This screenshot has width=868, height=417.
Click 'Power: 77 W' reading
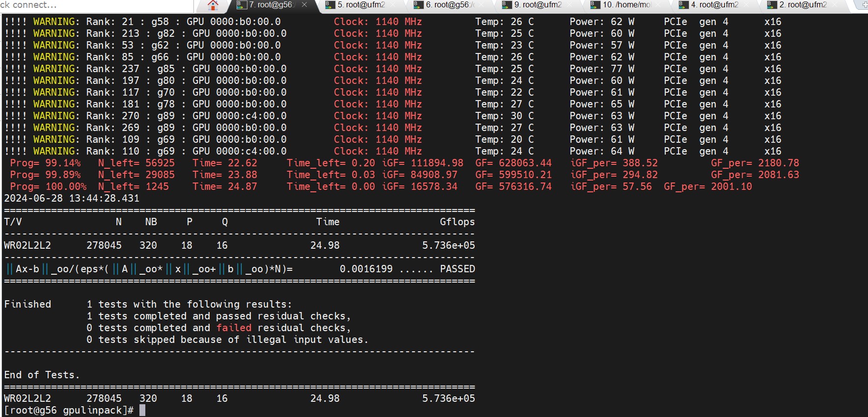click(x=602, y=69)
